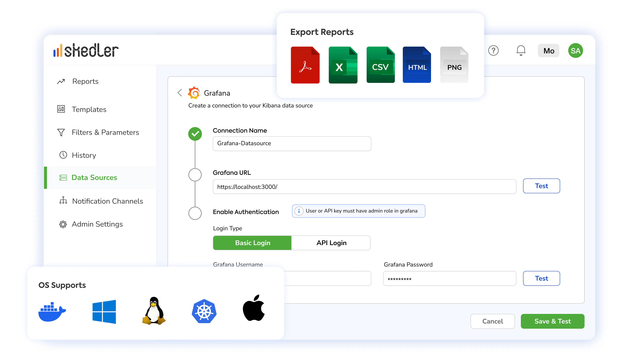Click the Grafana logo icon
Screen dimensions: 644x362
point(194,93)
